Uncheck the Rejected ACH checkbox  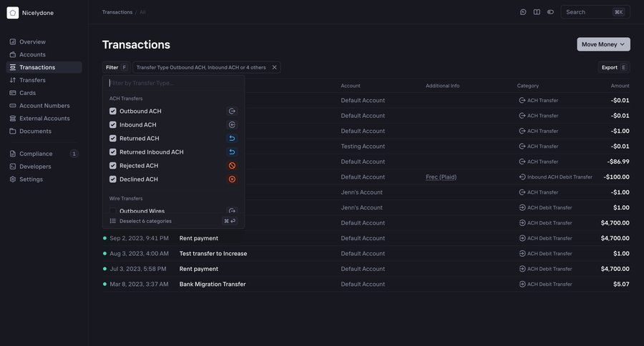tap(113, 165)
